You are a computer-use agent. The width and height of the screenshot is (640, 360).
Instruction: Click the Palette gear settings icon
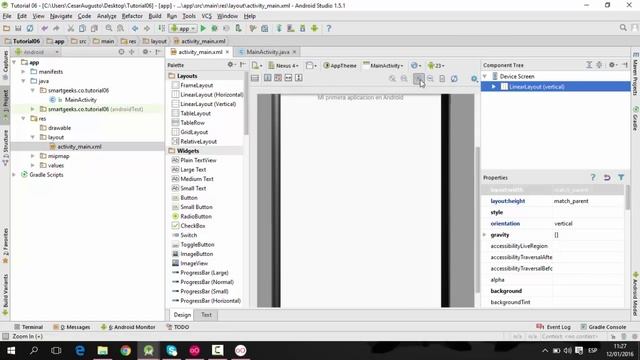(230, 64)
